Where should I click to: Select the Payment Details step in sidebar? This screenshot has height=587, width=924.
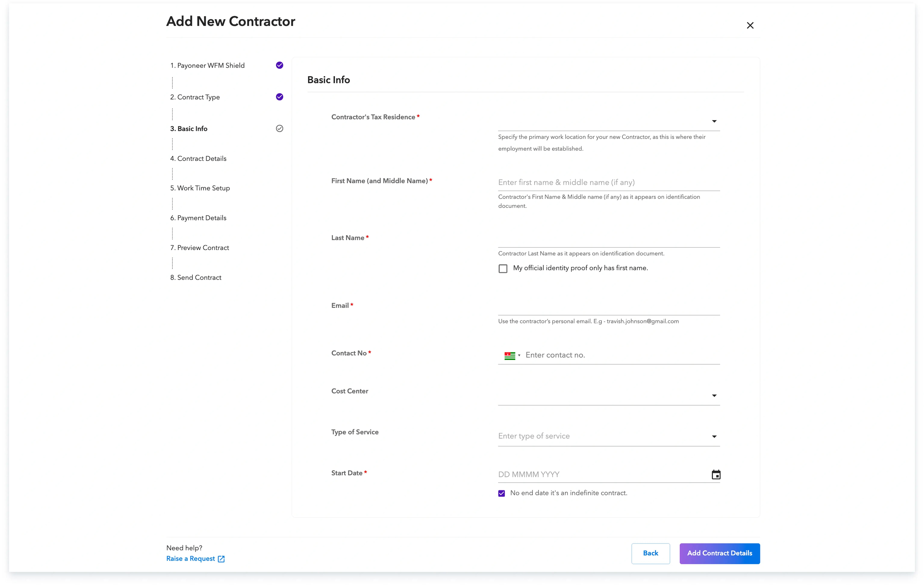pos(201,218)
